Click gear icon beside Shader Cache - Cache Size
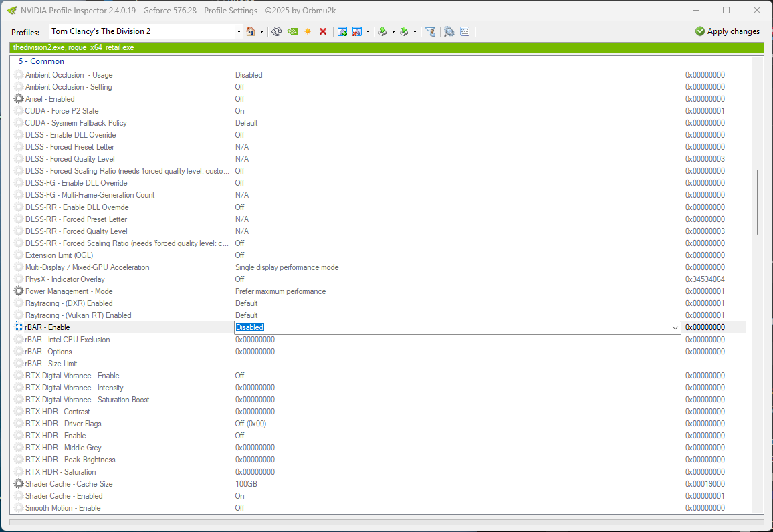The image size is (773, 532). [19, 484]
